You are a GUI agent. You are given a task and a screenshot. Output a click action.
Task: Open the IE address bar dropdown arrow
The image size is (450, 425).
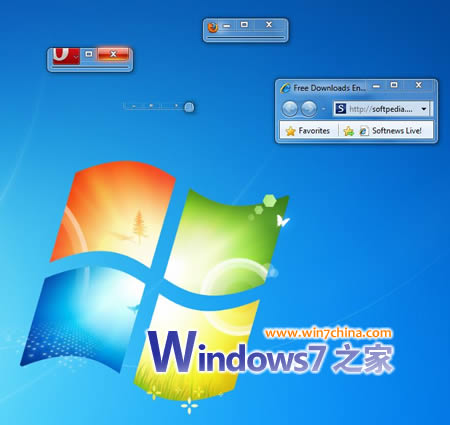pyautogui.click(x=424, y=109)
